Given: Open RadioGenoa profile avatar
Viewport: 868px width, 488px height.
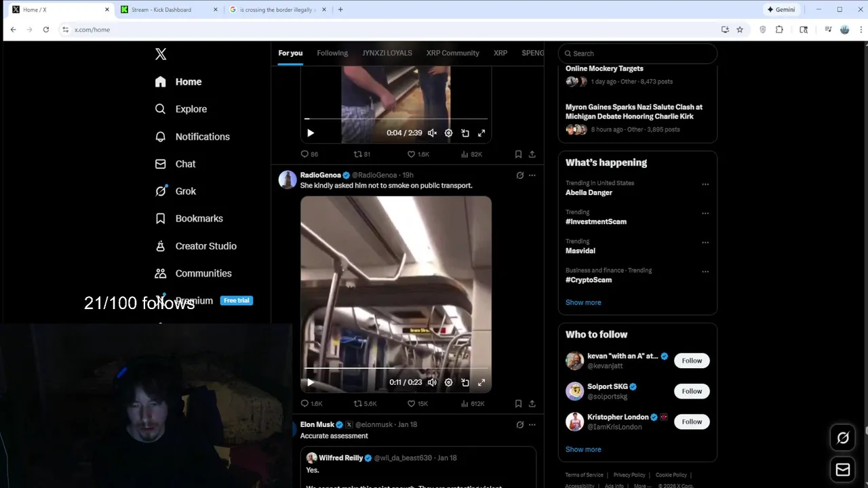Looking at the screenshot, I should point(288,179).
